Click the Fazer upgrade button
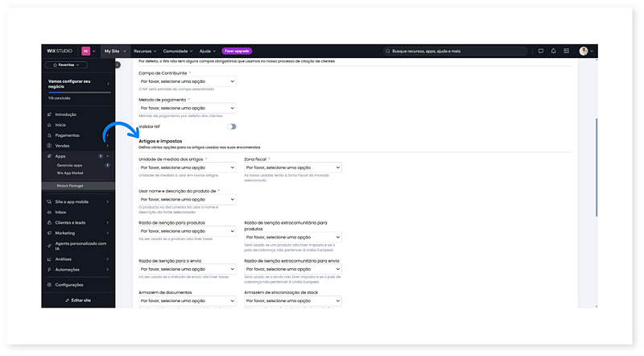644x356 pixels. tap(236, 51)
